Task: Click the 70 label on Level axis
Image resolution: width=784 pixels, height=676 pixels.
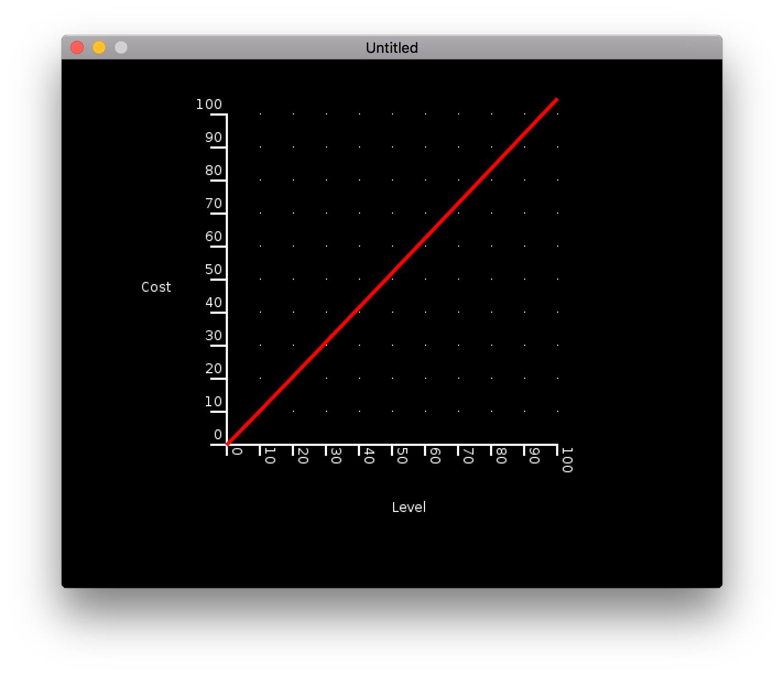Action: pyautogui.click(x=468, y=456)
